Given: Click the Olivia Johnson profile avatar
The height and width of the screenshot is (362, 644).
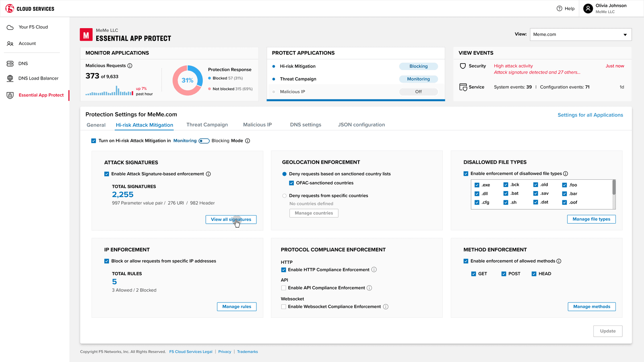Looking at the screenshot, I should click(588, 8).
